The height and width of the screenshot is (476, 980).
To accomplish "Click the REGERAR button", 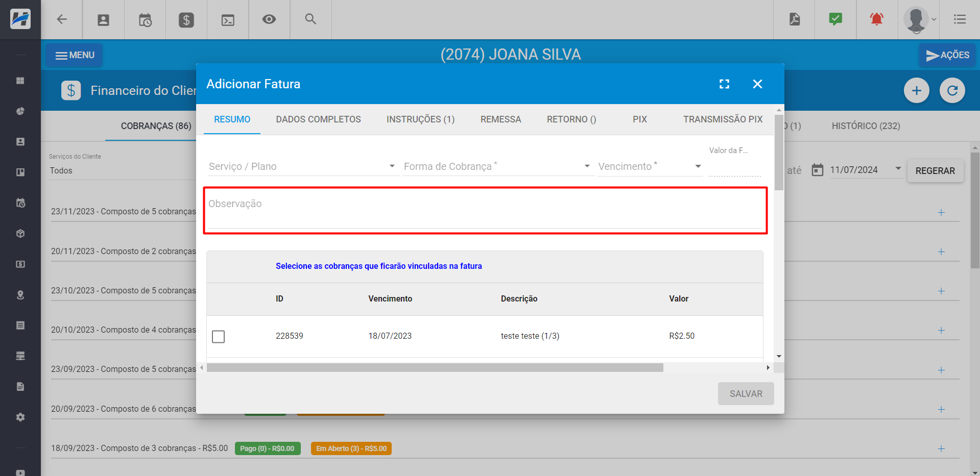I will click(x=935, y=171).
